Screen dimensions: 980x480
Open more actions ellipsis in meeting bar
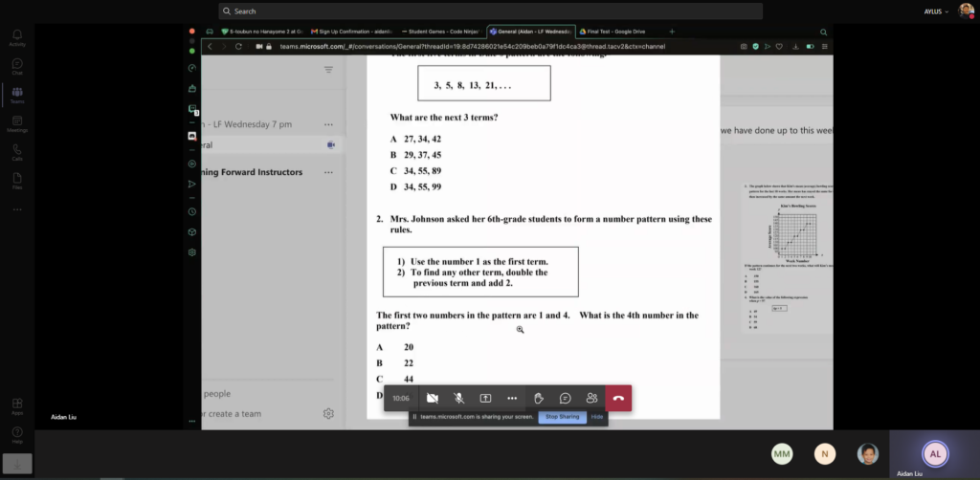(x=512, y=398)
